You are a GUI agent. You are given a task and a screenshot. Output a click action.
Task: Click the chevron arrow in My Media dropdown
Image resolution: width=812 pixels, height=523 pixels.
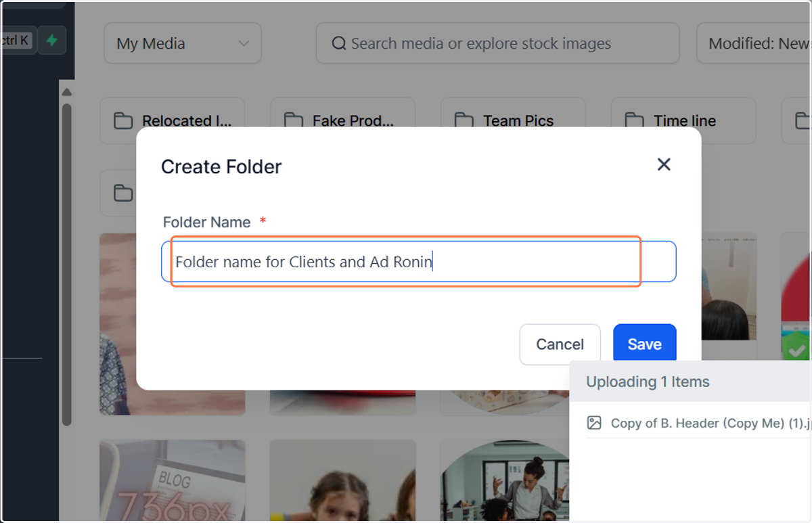[x=243, y=44]
